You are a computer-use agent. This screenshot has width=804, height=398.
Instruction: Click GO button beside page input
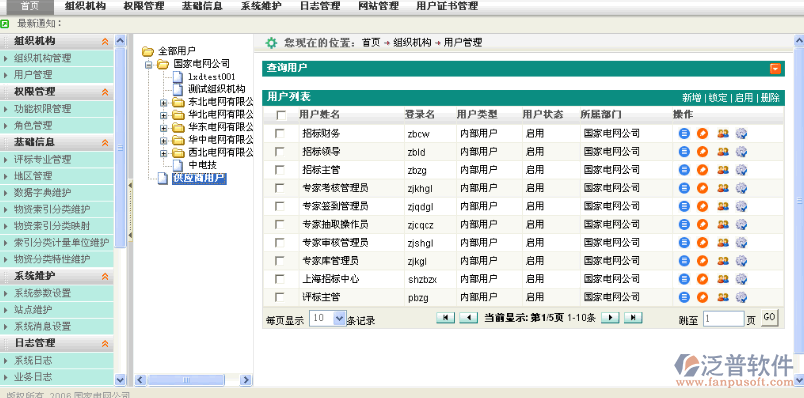[769, 317]
